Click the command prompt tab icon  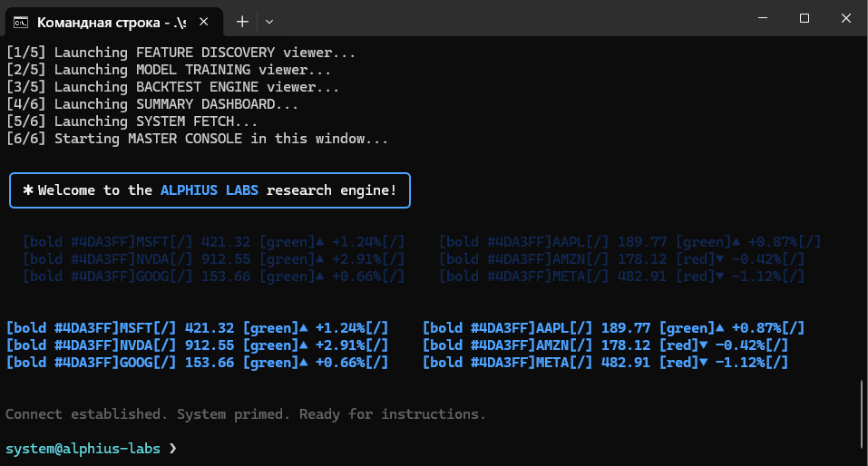[x=21, y=22]
